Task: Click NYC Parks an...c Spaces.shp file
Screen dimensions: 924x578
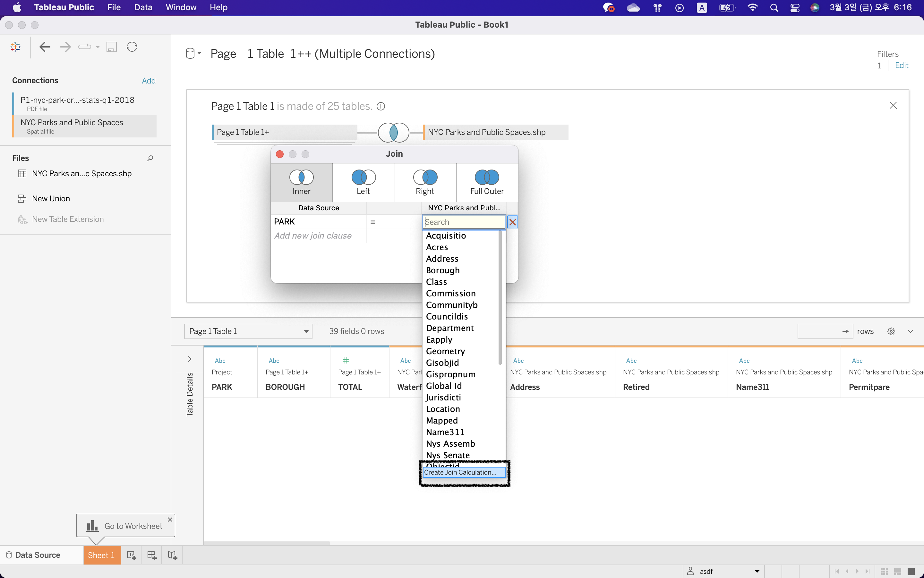Action: (x=82, y=173)
